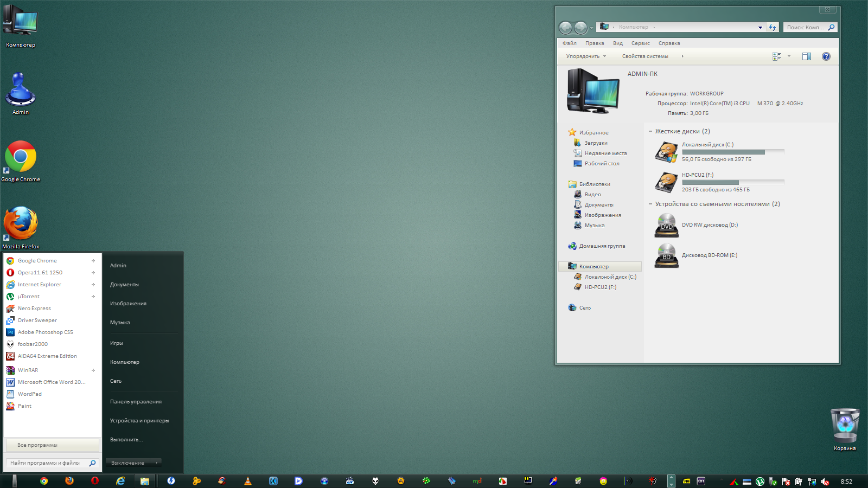Click the VLC cone icon in taskbar
This screenshot has width=868, height=488.
coord(248,481)
